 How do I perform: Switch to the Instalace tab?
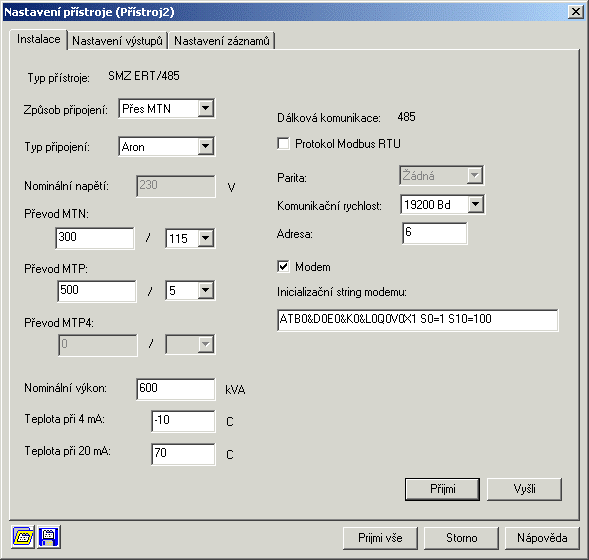[38, 39]
